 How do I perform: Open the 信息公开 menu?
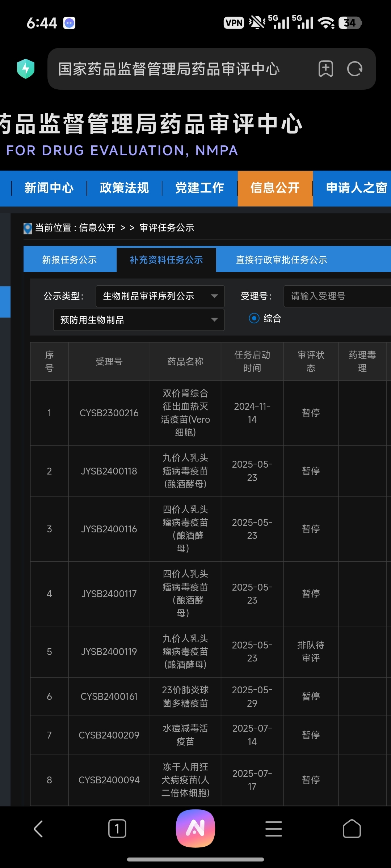pos(275,188)
